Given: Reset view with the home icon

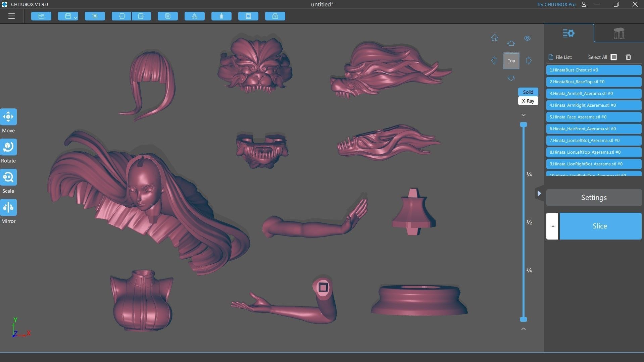Looking at the screenshot, I should [495, 38].
